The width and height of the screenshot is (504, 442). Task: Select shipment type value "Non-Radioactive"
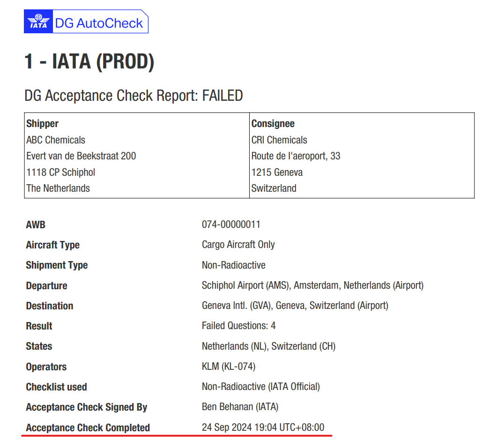pos(234,265)
